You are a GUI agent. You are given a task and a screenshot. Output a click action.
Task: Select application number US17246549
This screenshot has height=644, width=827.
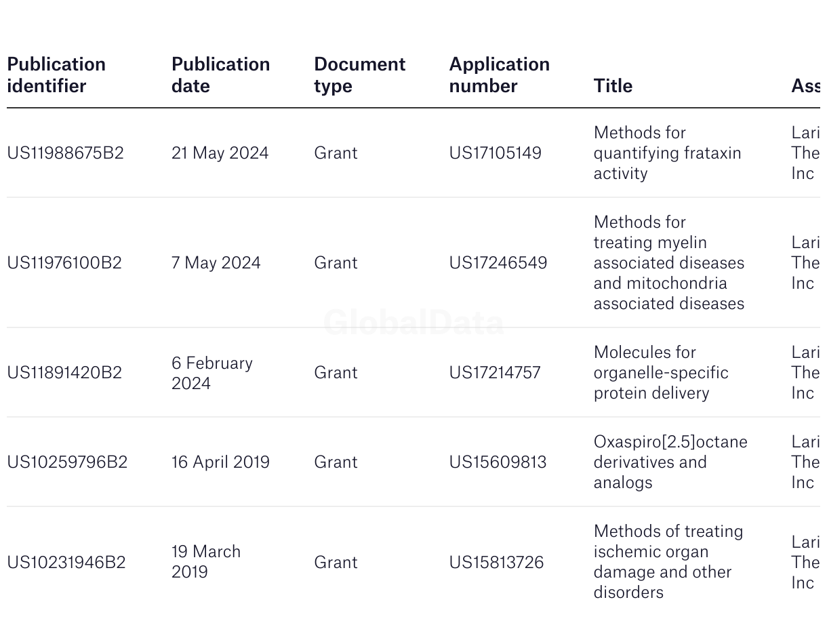498,263
